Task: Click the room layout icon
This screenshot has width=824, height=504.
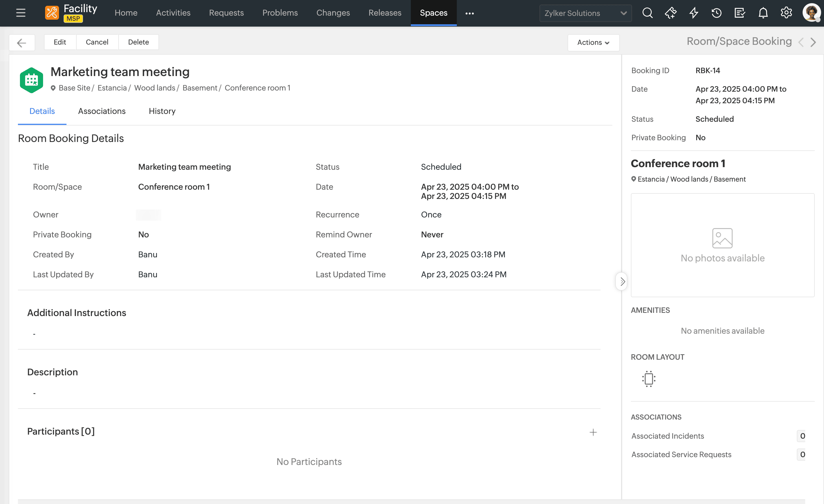Action: (649, 379)
